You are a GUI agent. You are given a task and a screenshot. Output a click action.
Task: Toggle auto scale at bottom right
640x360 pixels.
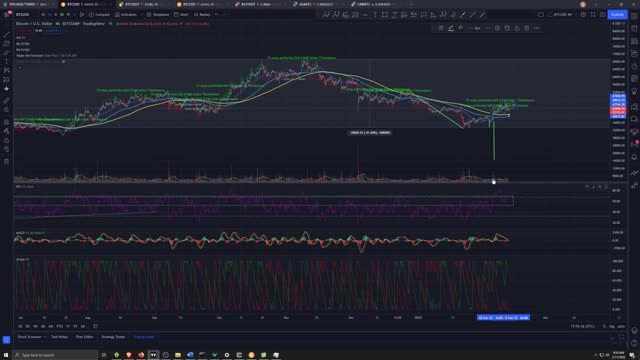[x=621, y=326]
